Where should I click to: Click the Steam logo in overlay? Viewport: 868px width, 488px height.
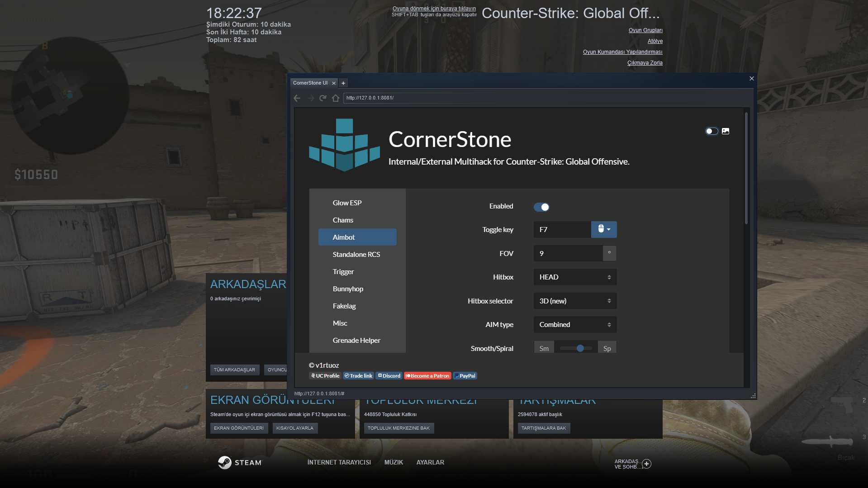(x=240, y=462)
